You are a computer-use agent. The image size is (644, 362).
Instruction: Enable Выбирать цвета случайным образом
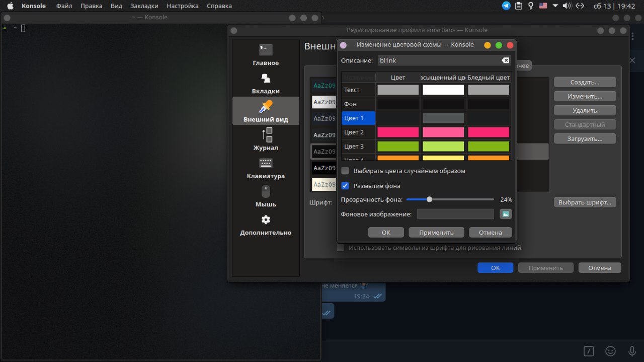point(345,171)
